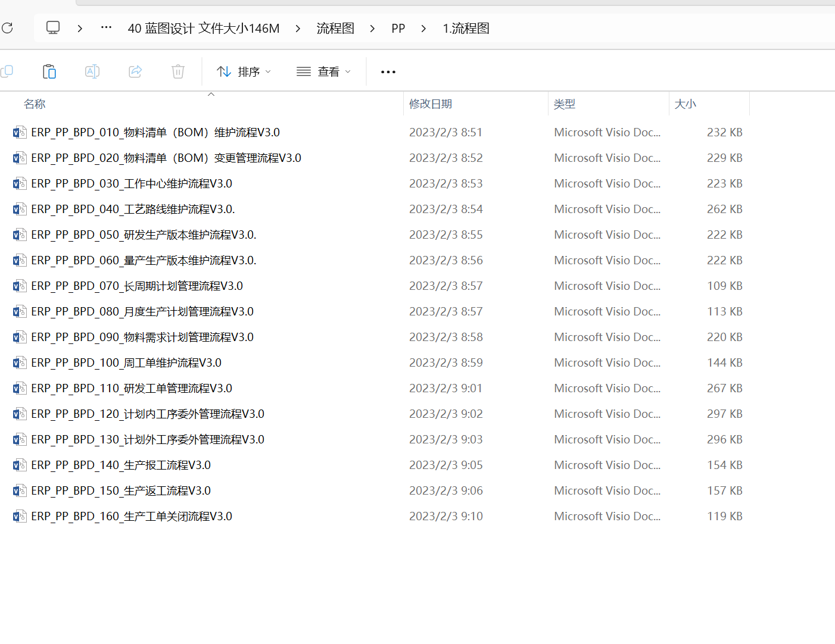Click the Delete trash can icon
The width and height of the screenshot is (835, 644).
pos(178,71)
